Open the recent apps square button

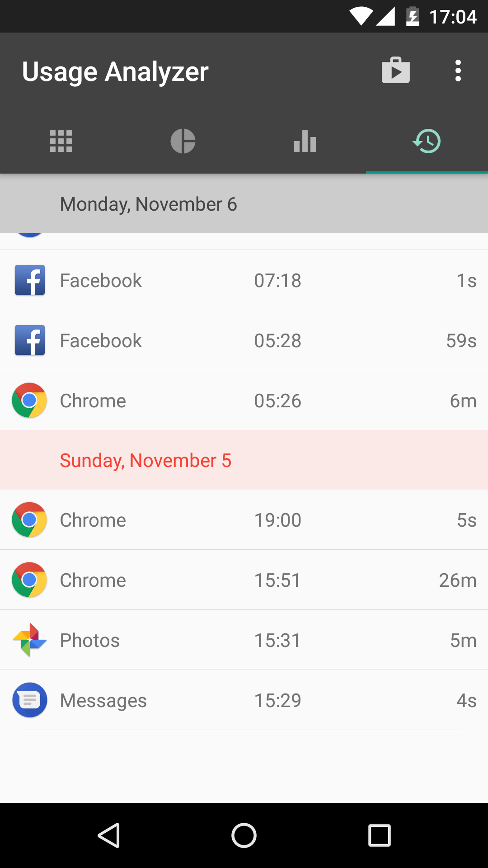[x=380, y=835]
